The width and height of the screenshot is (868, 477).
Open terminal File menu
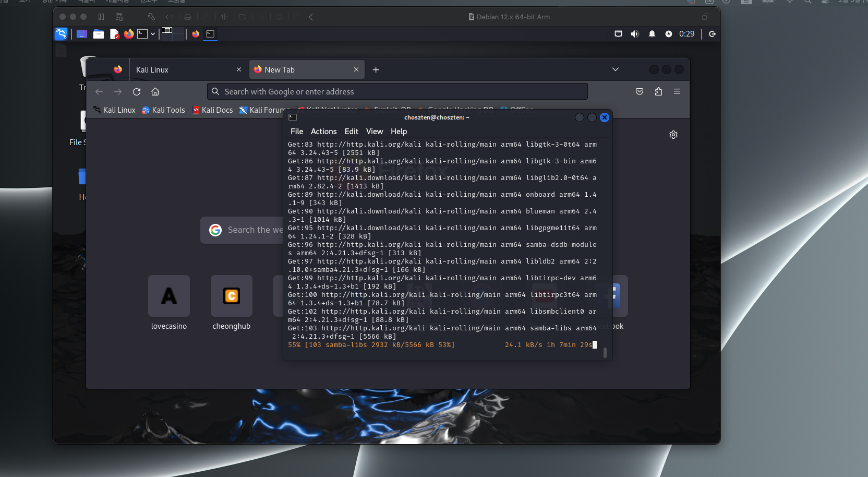(x=297, y=132)
